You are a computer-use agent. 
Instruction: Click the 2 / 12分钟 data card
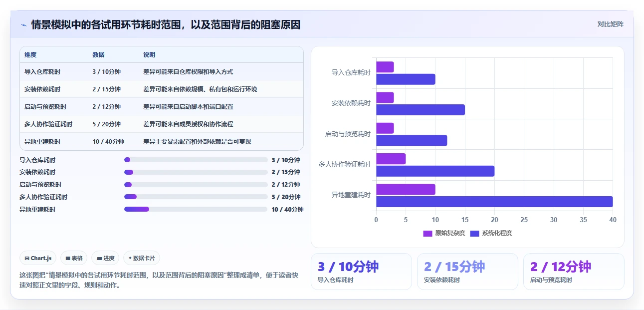(x=574, y=272)
